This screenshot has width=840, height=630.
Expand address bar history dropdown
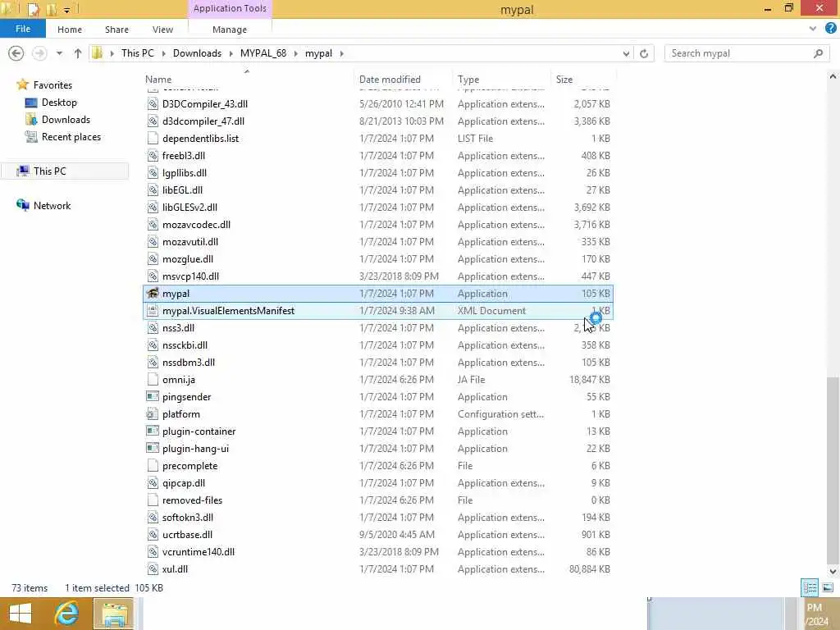coord(626,53)
